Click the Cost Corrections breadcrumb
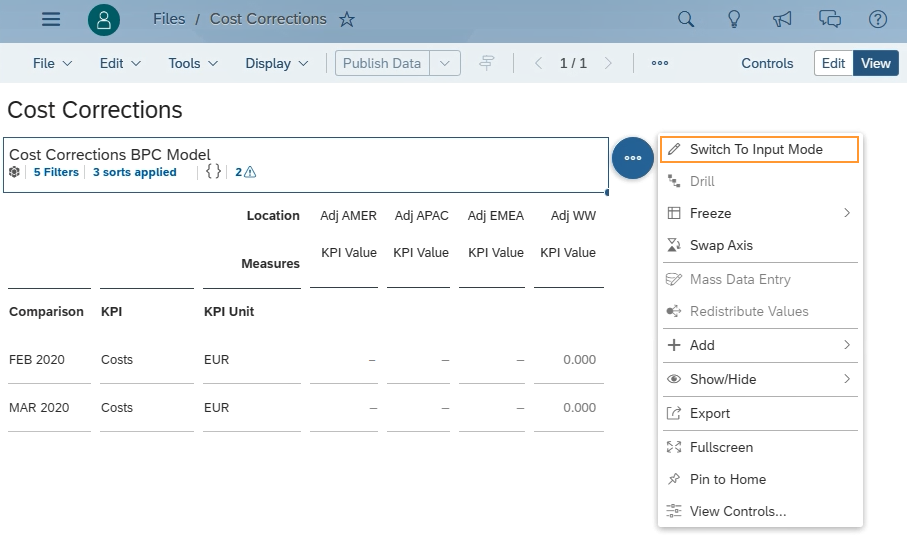The image size is (907, 541). [268, 19]
